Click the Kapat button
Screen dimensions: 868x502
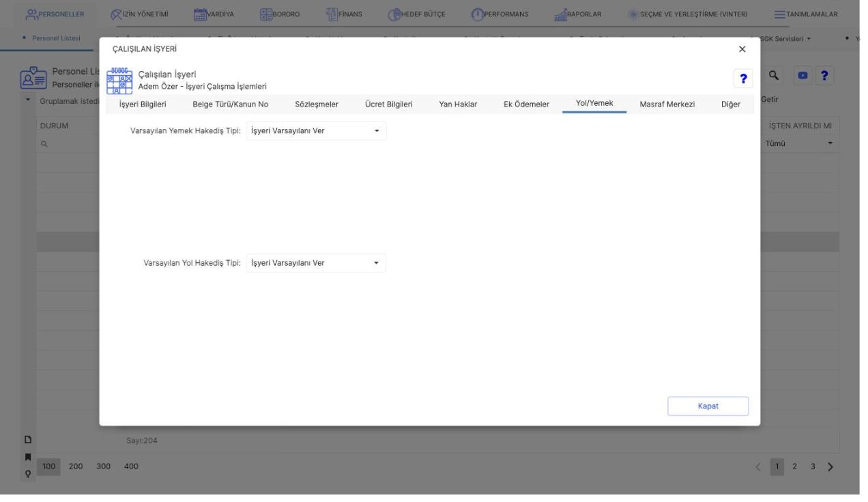pyautogui.click(x=708, y=406)
